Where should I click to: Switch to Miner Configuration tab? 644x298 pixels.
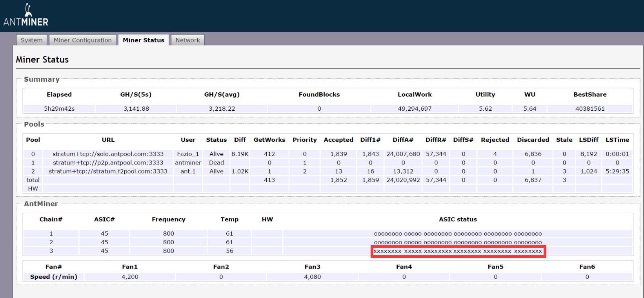click(x=83, y=40)
